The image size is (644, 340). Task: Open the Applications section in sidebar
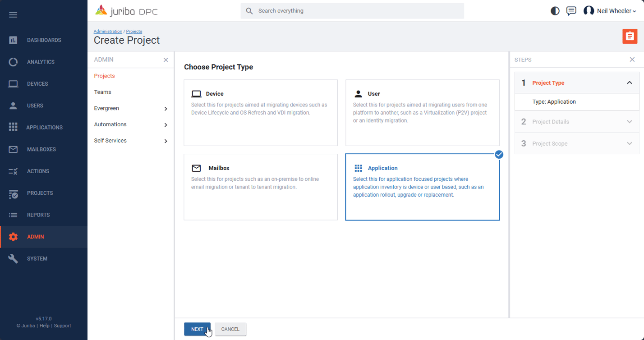click(43, 127)
